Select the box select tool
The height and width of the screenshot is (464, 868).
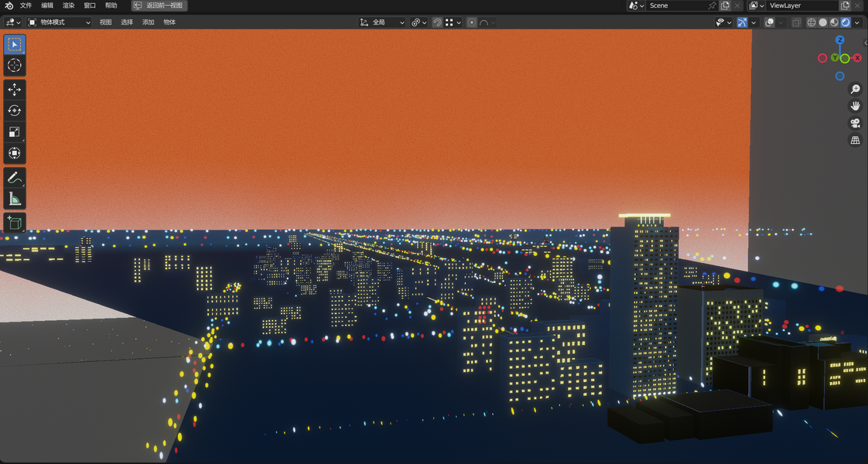[15, 44]
